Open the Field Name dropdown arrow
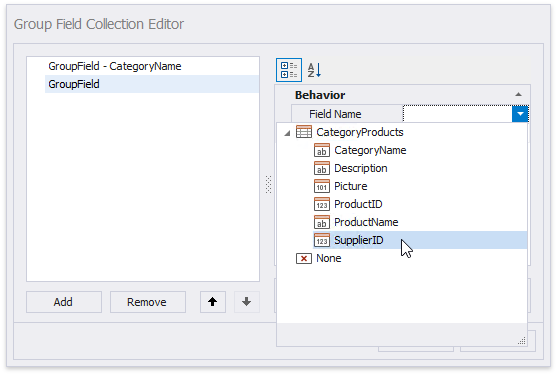This screenshot has width=557, height=375. (520, 114)
